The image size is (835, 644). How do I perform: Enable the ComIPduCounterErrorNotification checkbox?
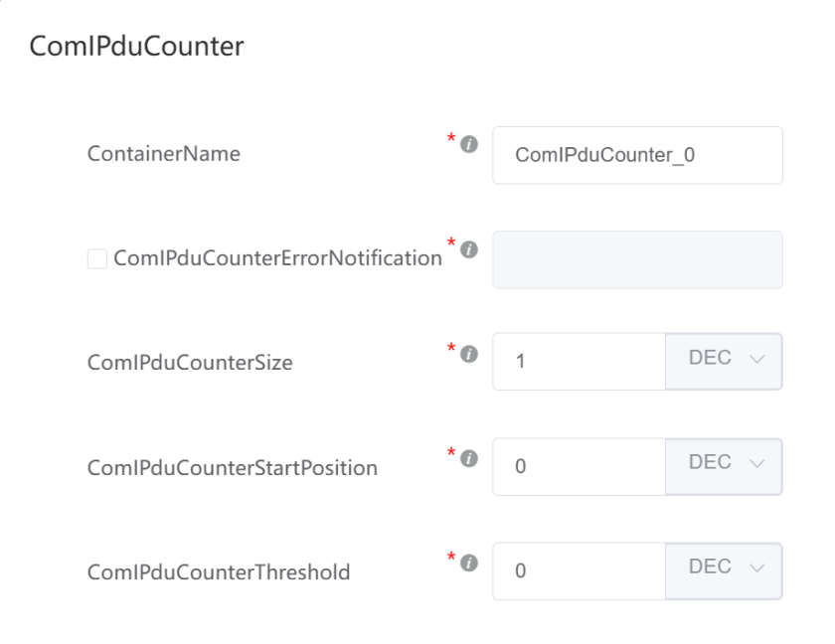tap(97, 258)
